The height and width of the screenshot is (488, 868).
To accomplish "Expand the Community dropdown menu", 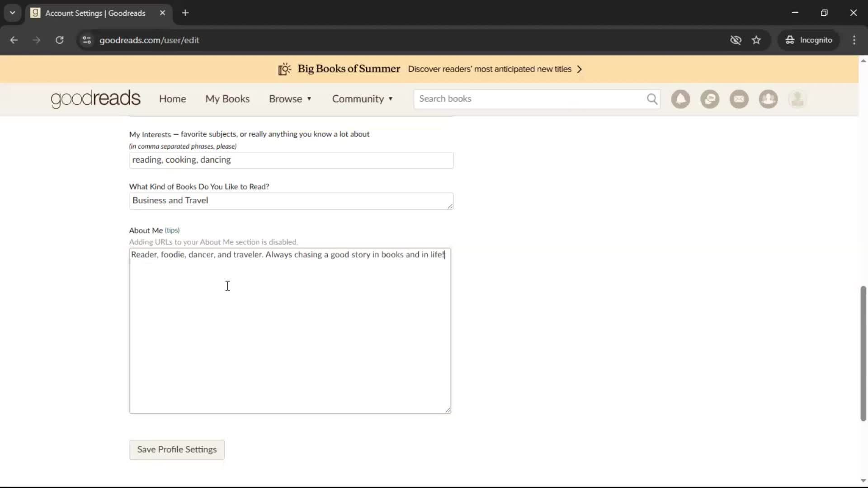I will (x=363, y=99).
